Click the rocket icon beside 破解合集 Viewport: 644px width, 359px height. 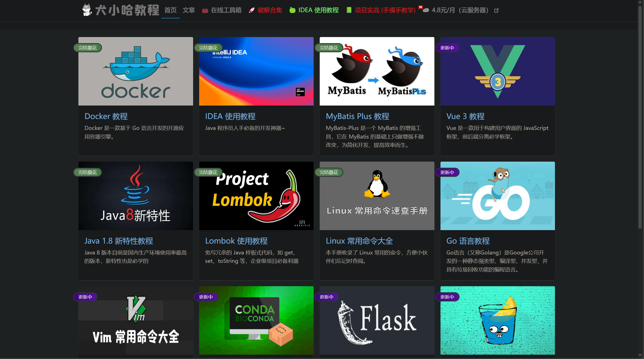coord(251,10)
